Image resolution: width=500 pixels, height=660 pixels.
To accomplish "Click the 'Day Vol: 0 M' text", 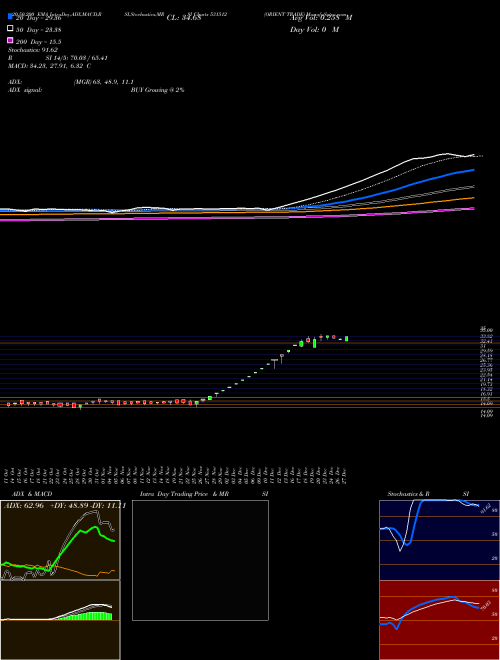I will pyautogui.click(x=314, y=30).
